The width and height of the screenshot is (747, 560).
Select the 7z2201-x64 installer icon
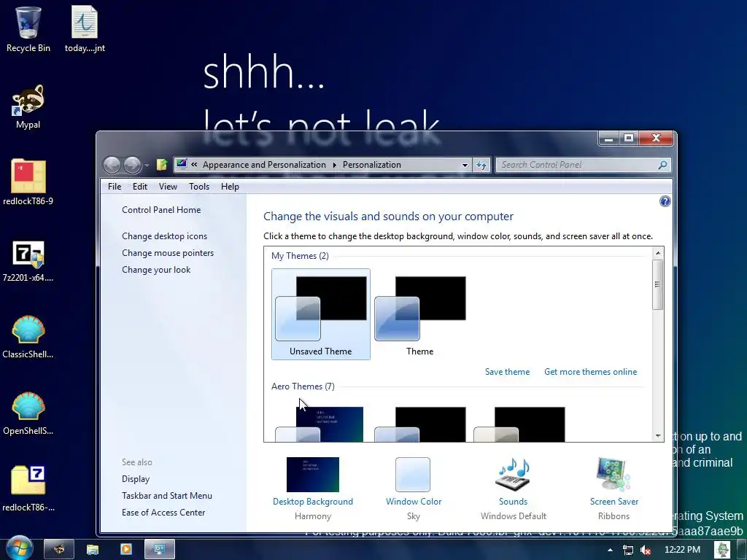pos(28,261)
